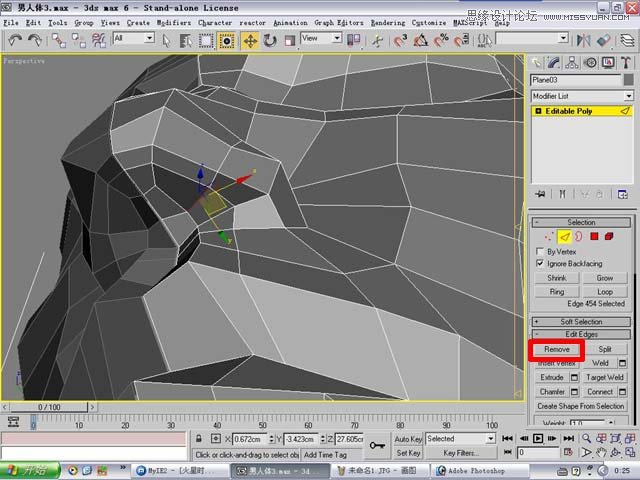640x480 pixels.
Task: Open the Rendering menu
Action: [388, 23]
